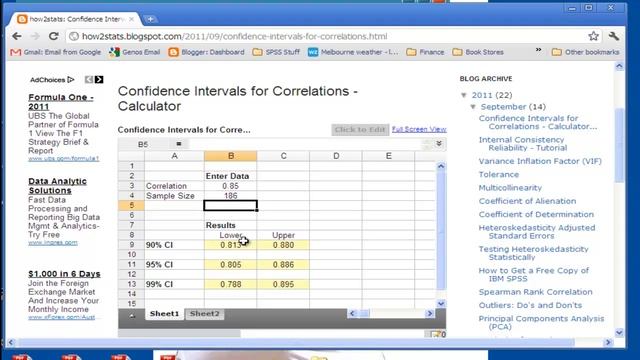
Task: Click the cell reference box B5
Action: pyautogui.click(x=143, y=144)
